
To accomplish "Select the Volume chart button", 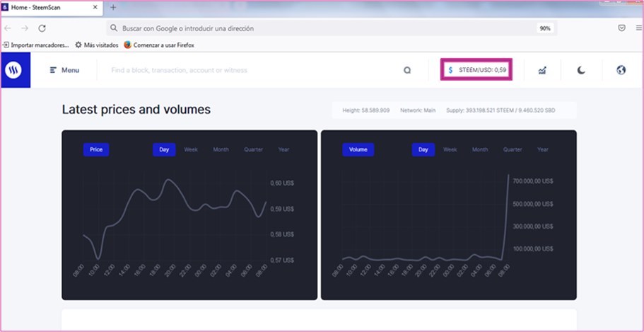I will (x=358, y=150).
